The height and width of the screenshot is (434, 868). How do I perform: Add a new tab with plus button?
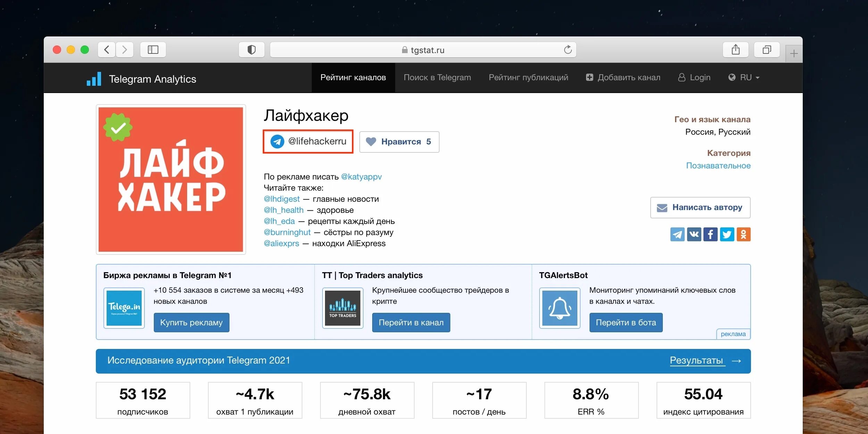794,54
